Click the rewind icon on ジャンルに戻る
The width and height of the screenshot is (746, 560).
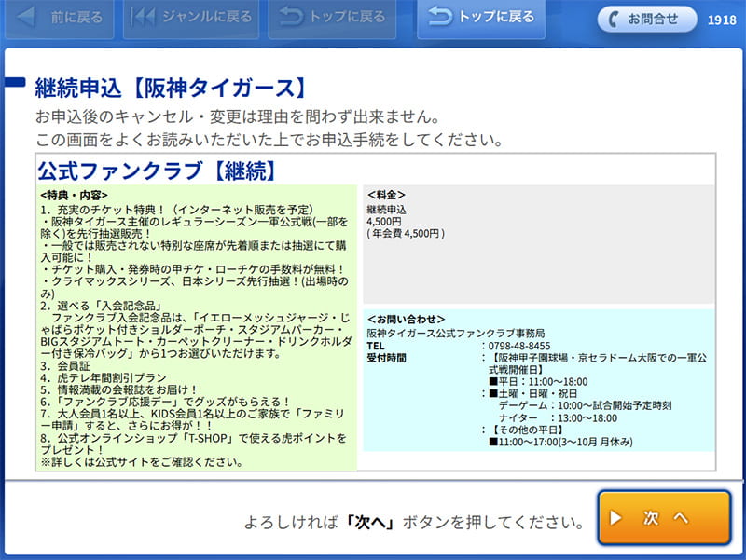click(x=143, y=17)
